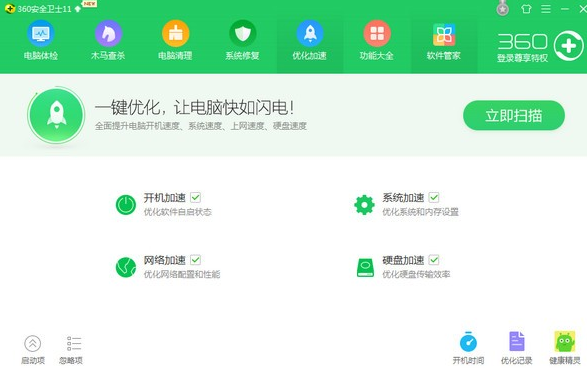Image resolution: width=587 pixels, height=381 pixels.
Task: Click 立即扫描 scan now button
Action: 514,115
